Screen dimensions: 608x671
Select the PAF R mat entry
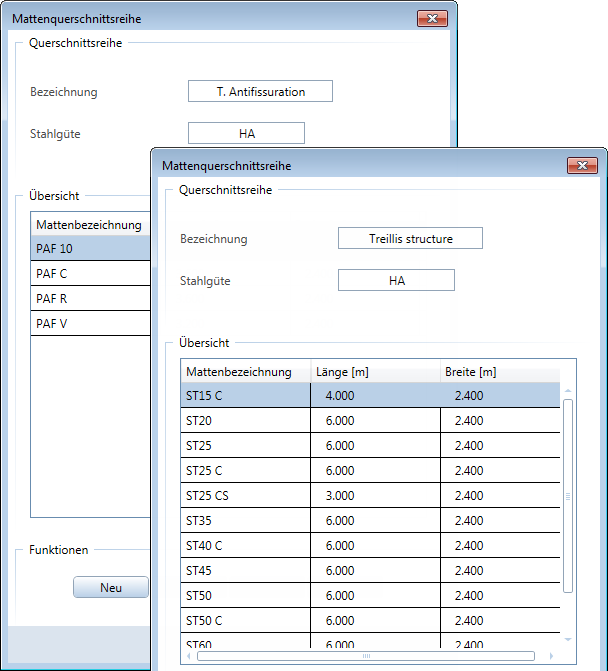88,298
